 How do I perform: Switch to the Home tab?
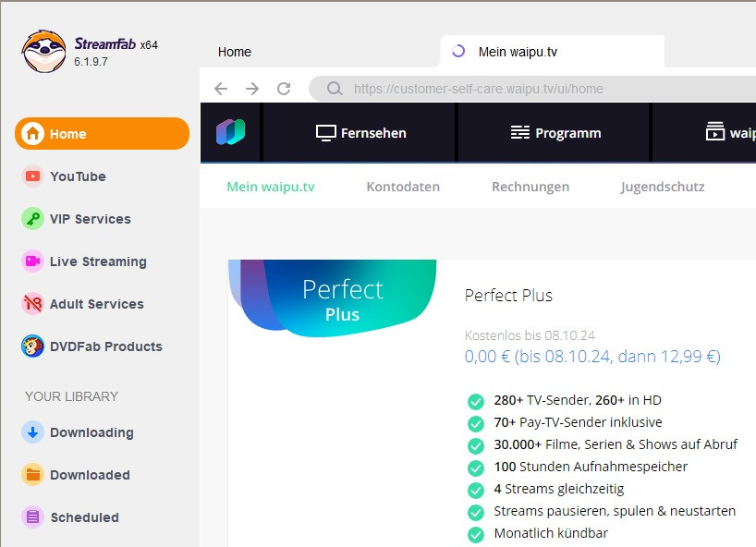[235, 52]
